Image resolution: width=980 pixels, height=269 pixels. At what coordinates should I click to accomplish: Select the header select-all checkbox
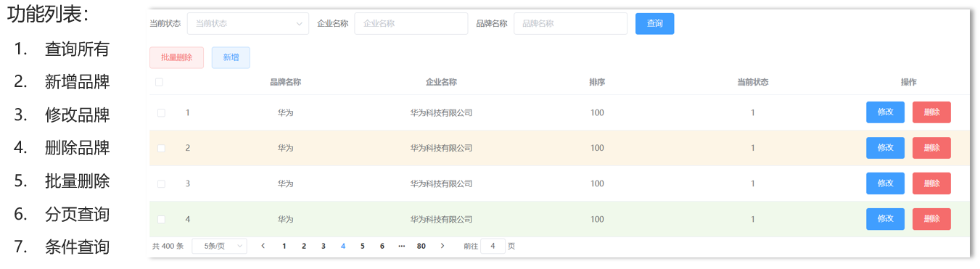(x=160, y=83)
